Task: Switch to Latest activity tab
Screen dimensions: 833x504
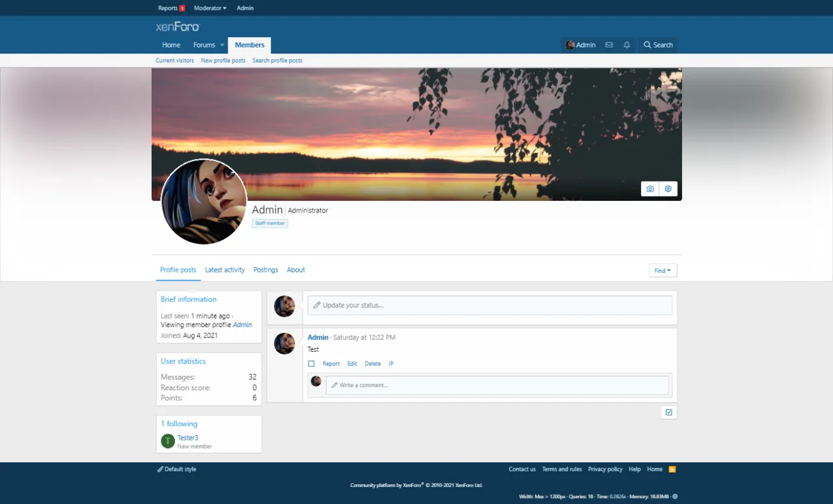Action: pos(225,270)
